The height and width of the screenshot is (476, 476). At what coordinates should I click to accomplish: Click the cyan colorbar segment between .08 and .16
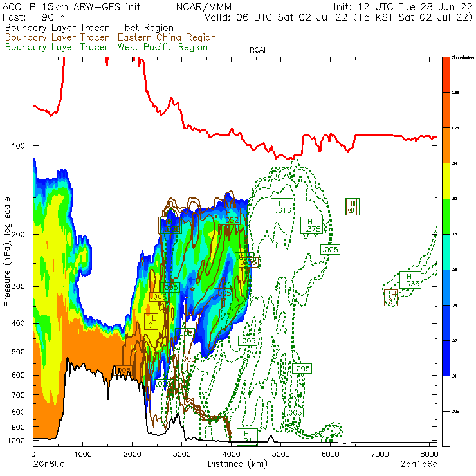pos(446,252)
